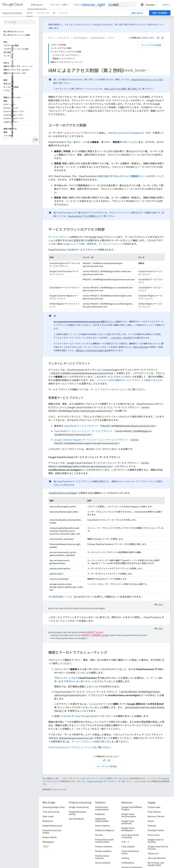The width and height of the screenshot is (174, 868).
Task: Open Cloud Logging アクセス制御ガイド link
Action: (x=84, y=216)
